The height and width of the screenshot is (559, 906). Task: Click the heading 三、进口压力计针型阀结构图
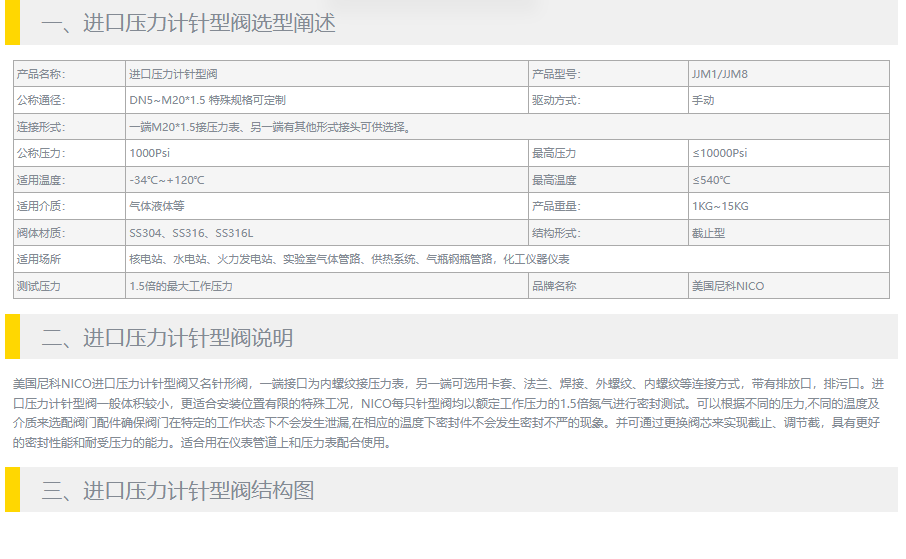[x=178, y=490]
